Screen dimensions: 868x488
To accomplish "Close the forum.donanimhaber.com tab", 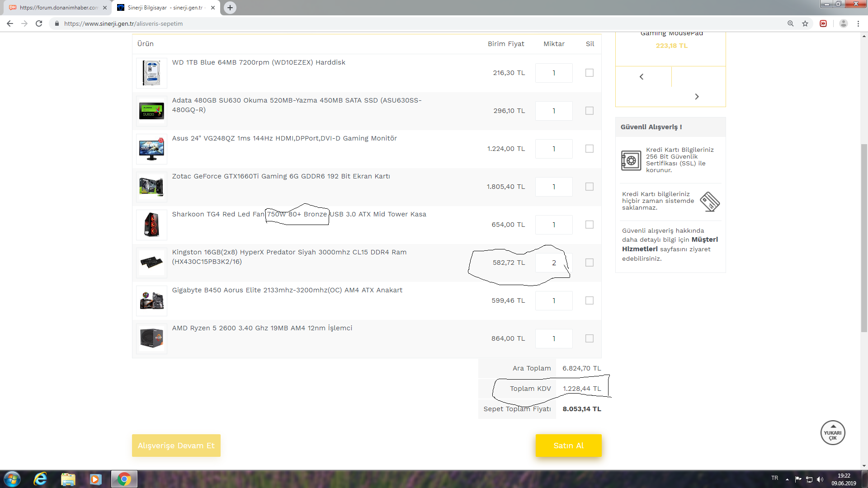I will [105, 8].
